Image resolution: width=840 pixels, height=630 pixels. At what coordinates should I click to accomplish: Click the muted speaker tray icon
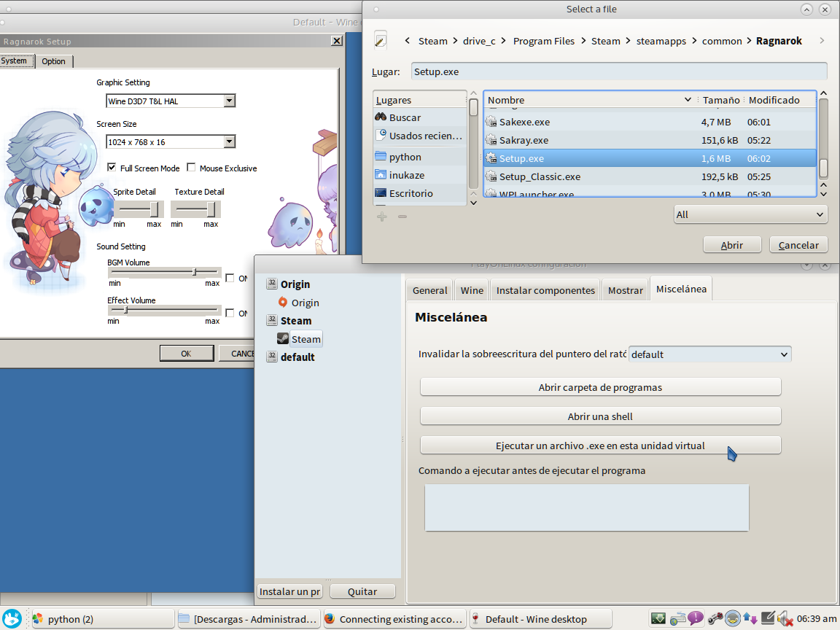(x=785, y=619)
